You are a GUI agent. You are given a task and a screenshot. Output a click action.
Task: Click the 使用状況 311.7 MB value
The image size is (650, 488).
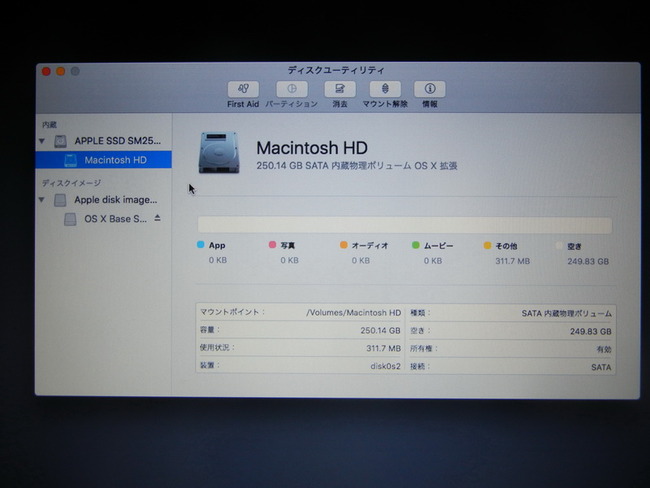(383, 348)
